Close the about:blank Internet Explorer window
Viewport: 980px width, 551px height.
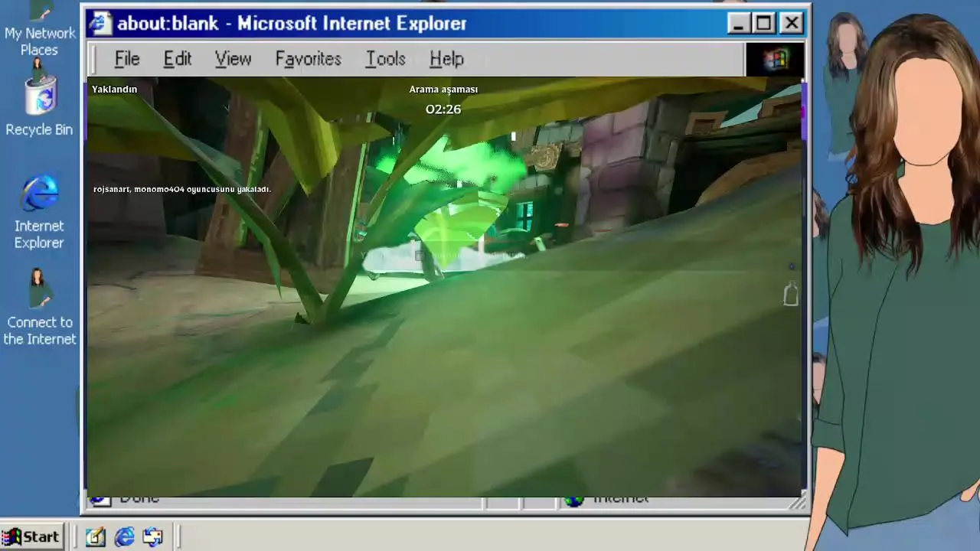tap(792, 24)
